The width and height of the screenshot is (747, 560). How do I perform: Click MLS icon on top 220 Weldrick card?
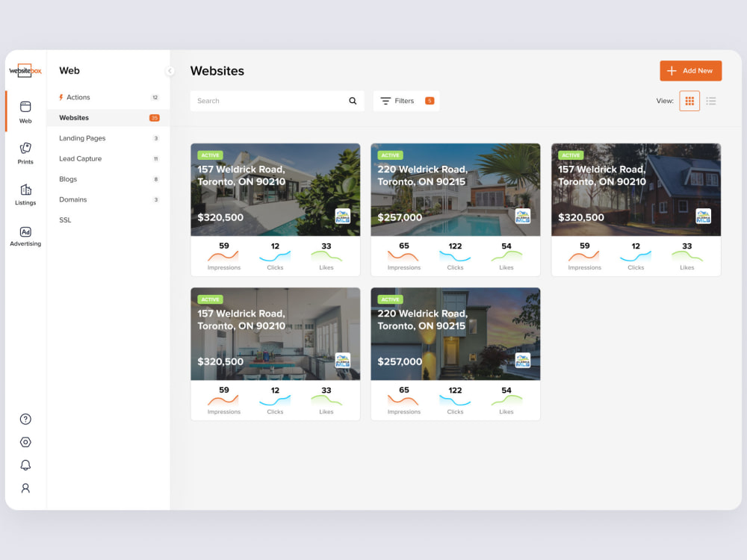click(523, 217)
